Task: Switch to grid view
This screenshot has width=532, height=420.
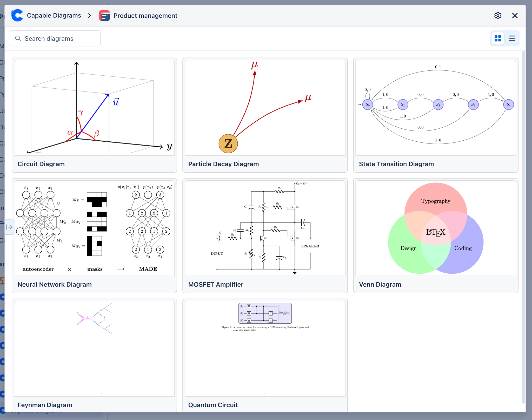Action: click(498, 38)
